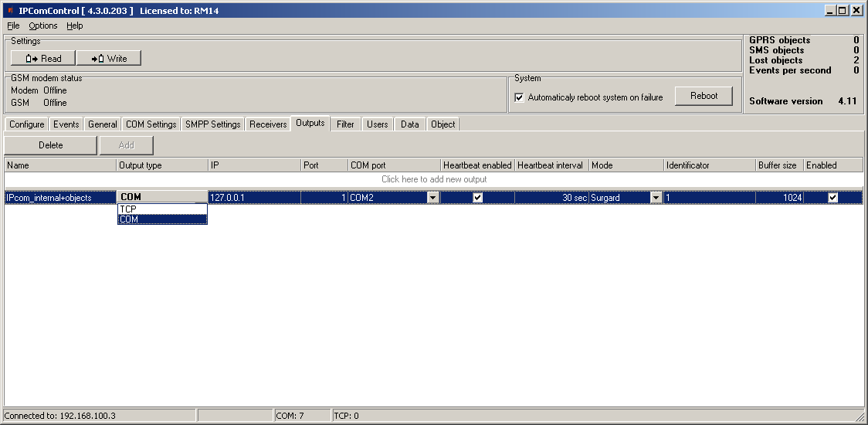The width and height of the screenshot is (868, 425).
Task: Click the Write settings button
Action: pyautogui.click(x=109, y=59)
